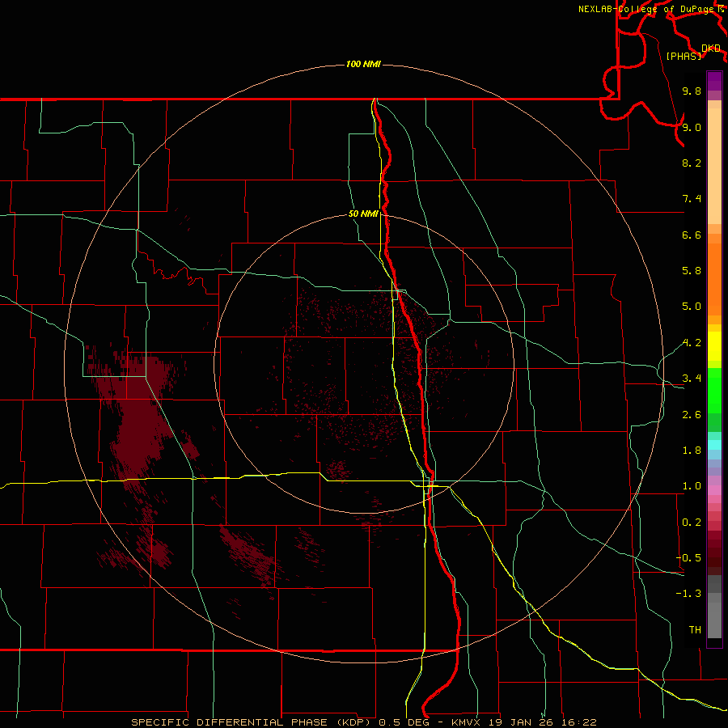This screenshot has width=728, height=728.
Task: Click the 0.2 value on the color scale
Action: [692, 523]
